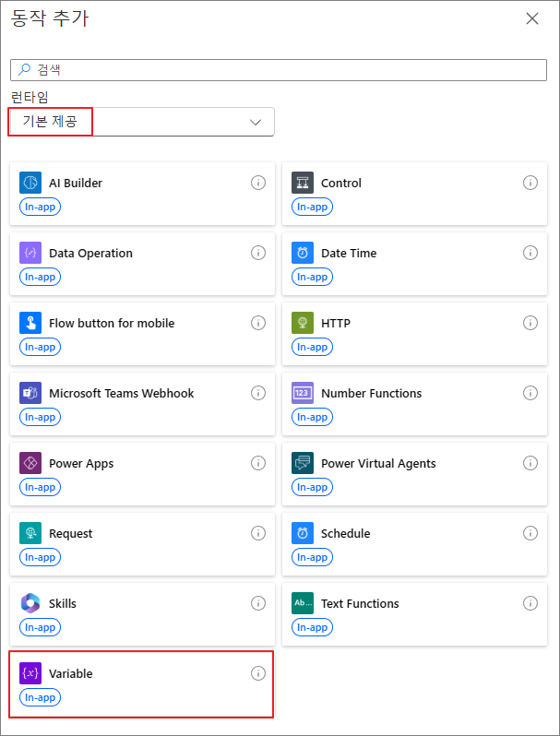The width and height of the screenshot is (560, 736).
Task: Select the Request label
Action: (x=70, y=534)
